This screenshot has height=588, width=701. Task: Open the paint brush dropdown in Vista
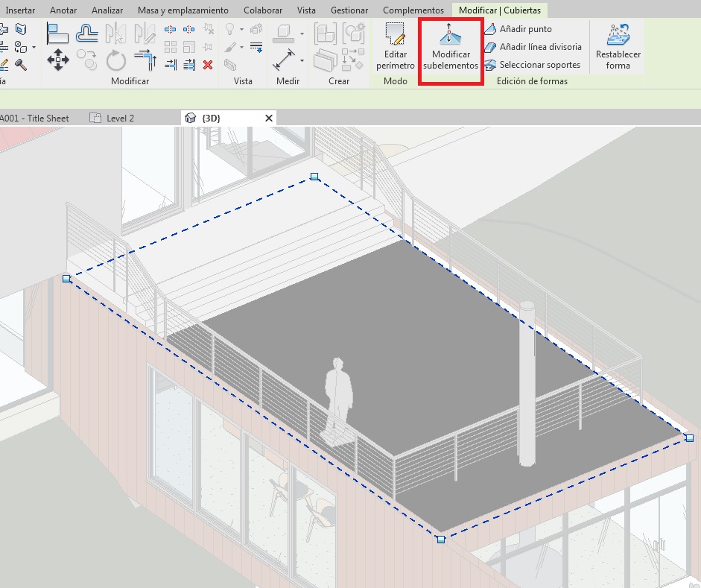pyautogui.click(x=242, y=47)
